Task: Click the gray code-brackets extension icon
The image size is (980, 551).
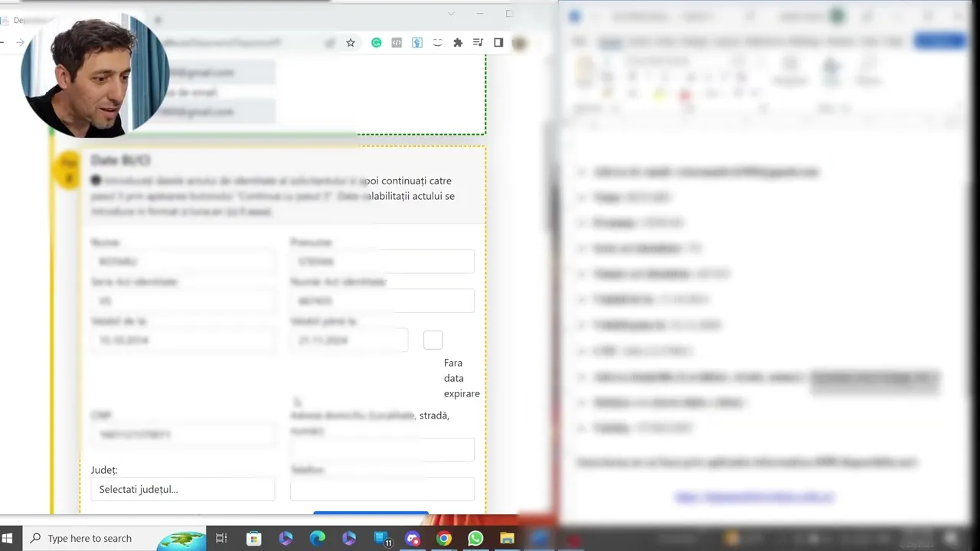Action: (x=397, y=43)
